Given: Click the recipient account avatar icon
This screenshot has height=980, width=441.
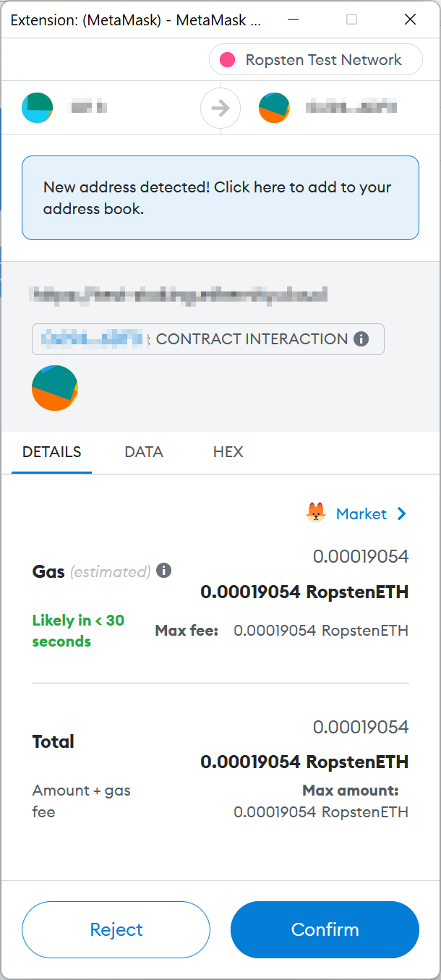Looking at the screenshot, I should 275,108.
